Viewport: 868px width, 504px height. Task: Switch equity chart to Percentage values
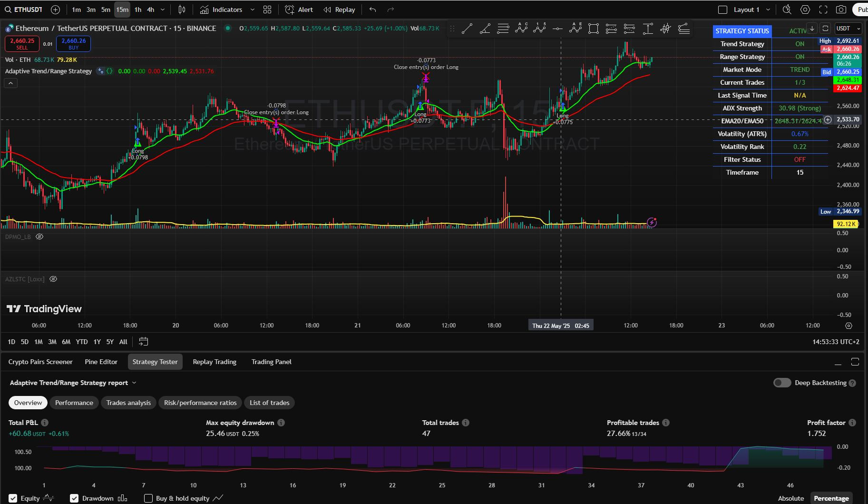coord(831,498)
